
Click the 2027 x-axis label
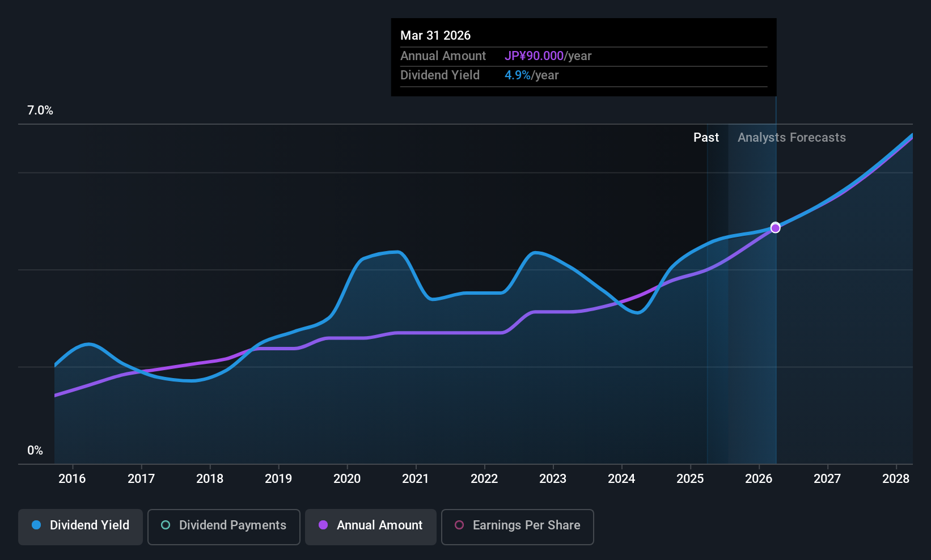click(x=827, y=479)
